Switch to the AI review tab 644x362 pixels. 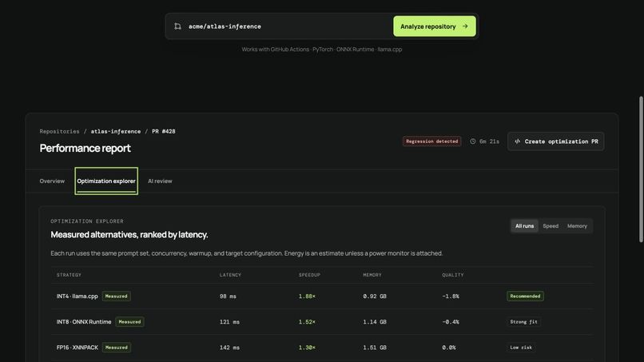tap(160, 181)
